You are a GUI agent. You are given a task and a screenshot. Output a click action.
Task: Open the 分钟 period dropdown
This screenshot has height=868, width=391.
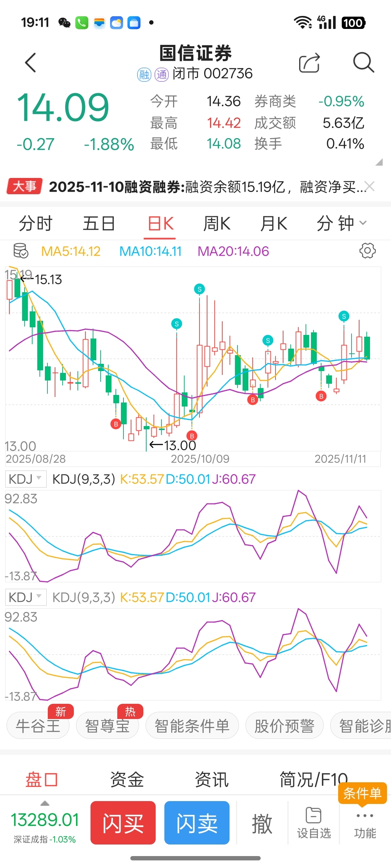click(x=342, y=223)
